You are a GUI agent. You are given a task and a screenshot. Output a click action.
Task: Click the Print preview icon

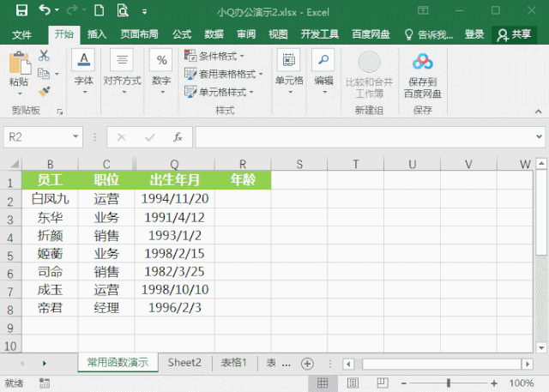pyautogui.click(x=123, y=10)
